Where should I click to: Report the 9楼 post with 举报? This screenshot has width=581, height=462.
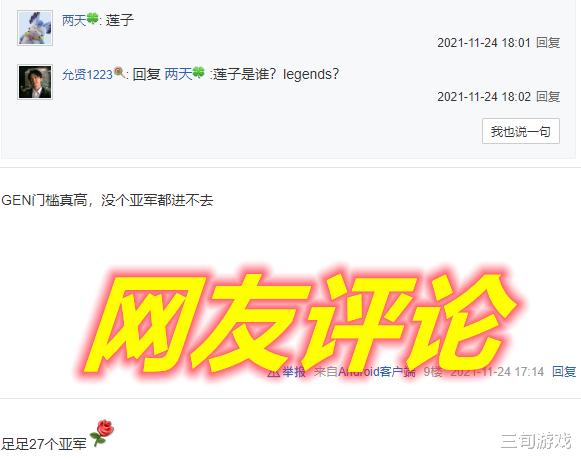294,372
